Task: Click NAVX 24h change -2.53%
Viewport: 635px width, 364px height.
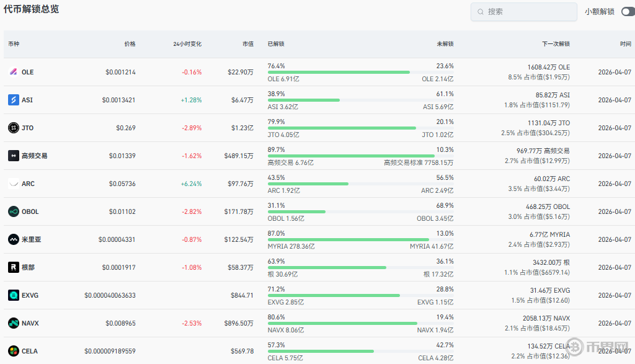Action: click(192, 324)
